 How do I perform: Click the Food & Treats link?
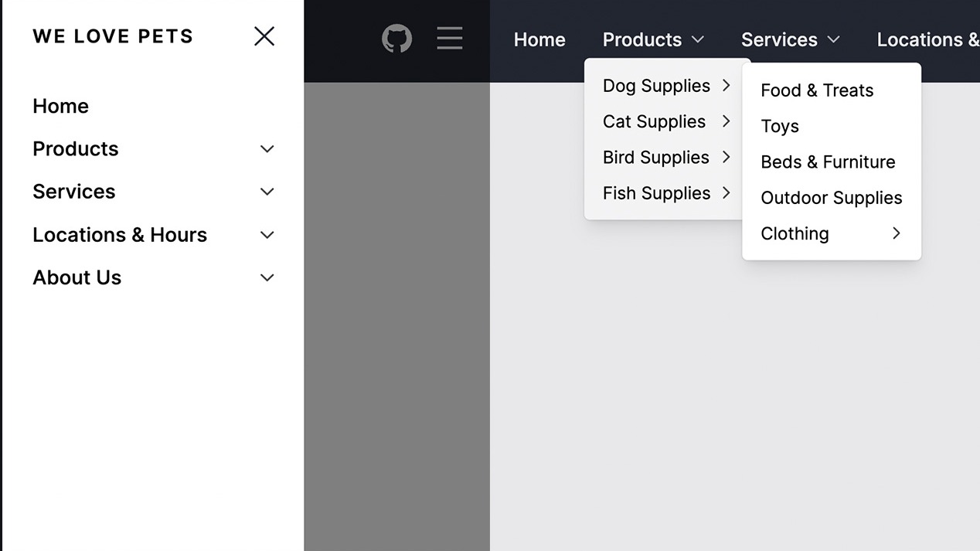[817, 90]
